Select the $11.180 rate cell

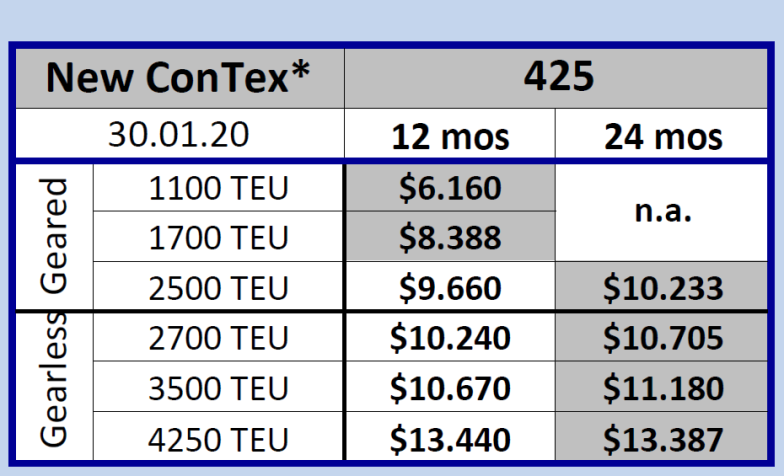click(x=663, y=389)
